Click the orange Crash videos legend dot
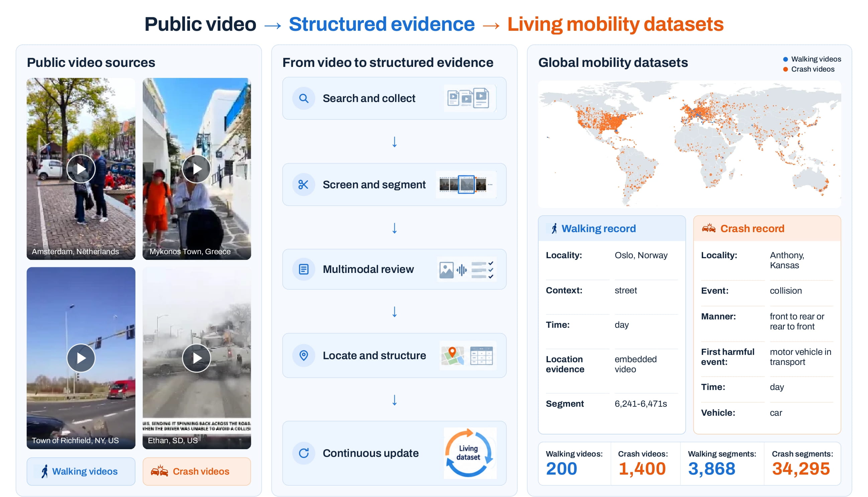868x497 pixels. [x=785, y=69]
